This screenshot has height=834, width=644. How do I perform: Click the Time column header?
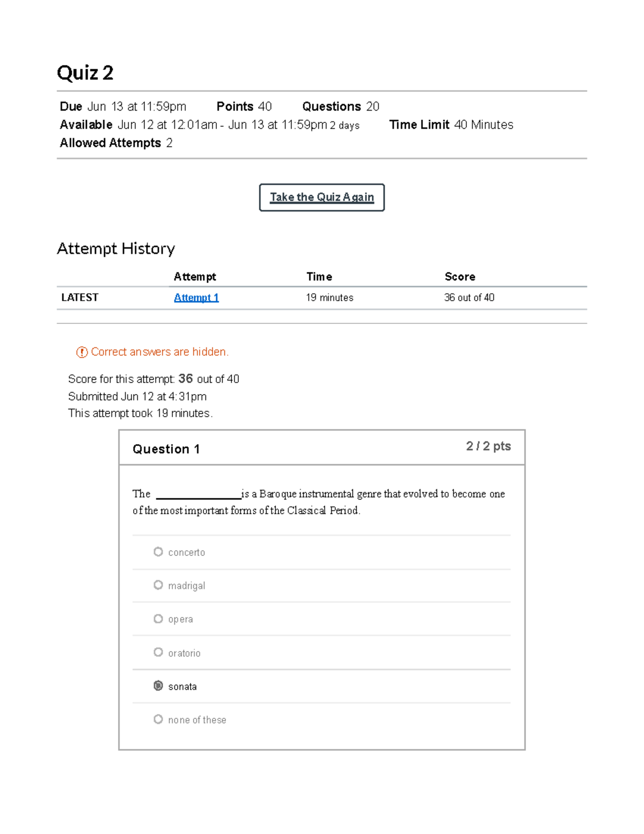[x=319, y=277]
